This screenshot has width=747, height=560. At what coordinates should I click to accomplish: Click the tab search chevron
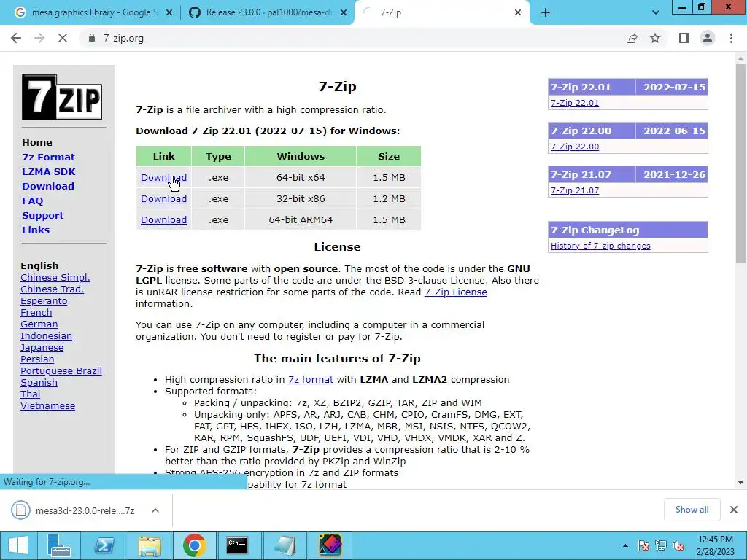pyautogui.click(x=656, y=12)
